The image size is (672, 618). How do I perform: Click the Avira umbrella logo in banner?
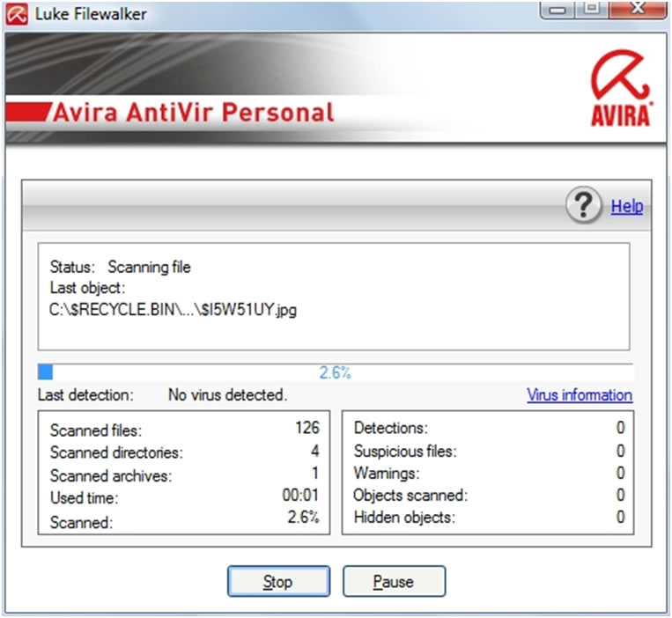[x=621, y=88]
